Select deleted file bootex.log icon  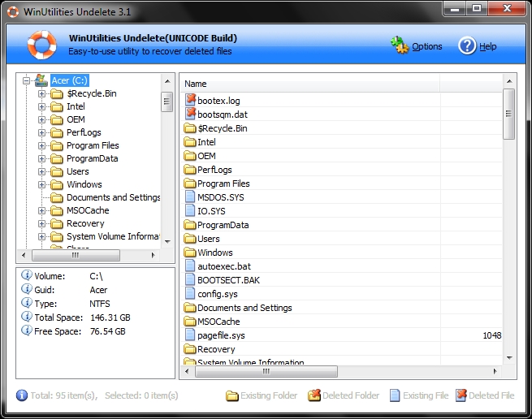(x=190, y=100)
